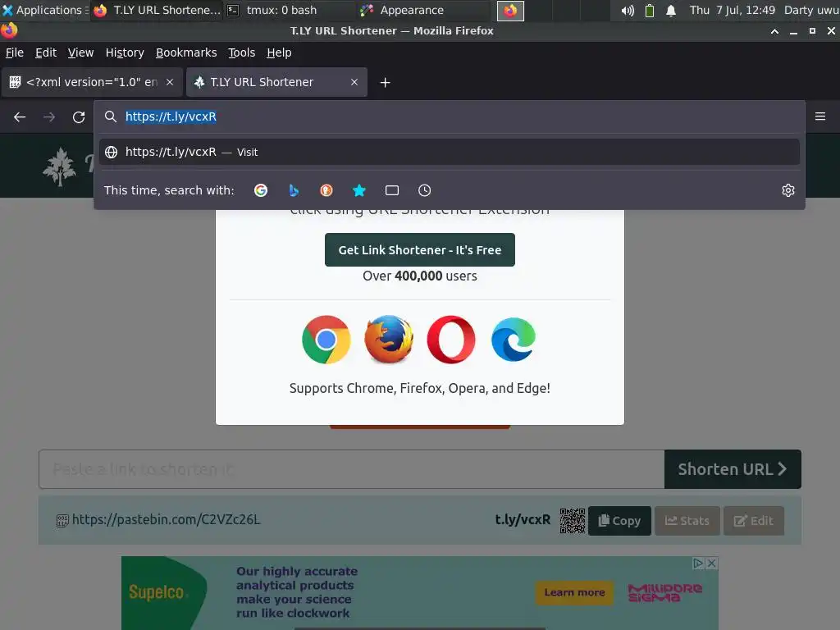
Task: Click the t.ly/vcxR short link text
Action: 523,519
